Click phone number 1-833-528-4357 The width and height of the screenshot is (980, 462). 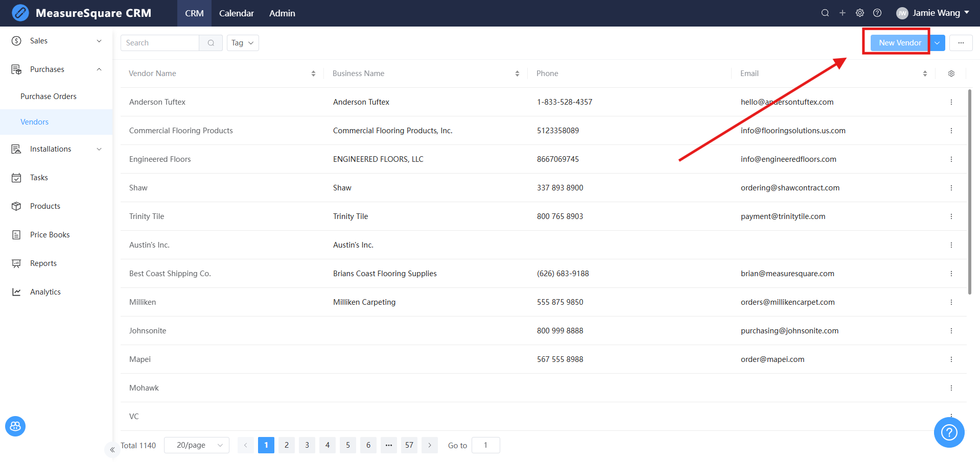[565, 102]
